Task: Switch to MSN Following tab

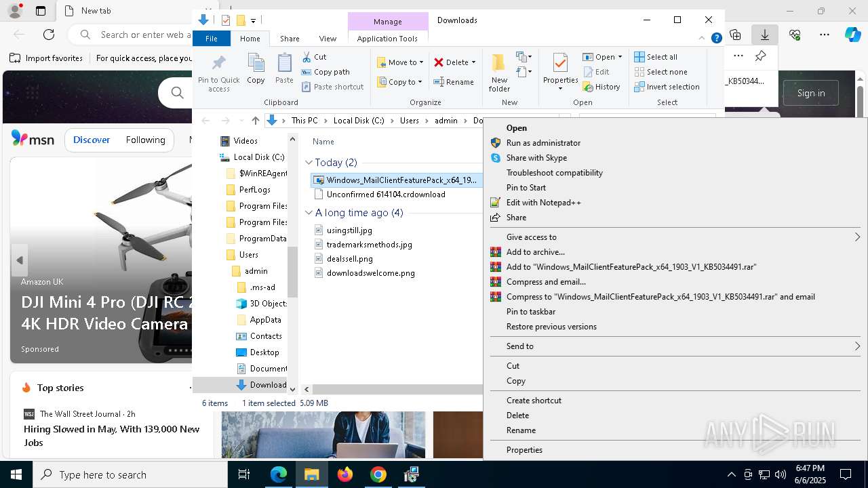Action: (x=145, y=140)
